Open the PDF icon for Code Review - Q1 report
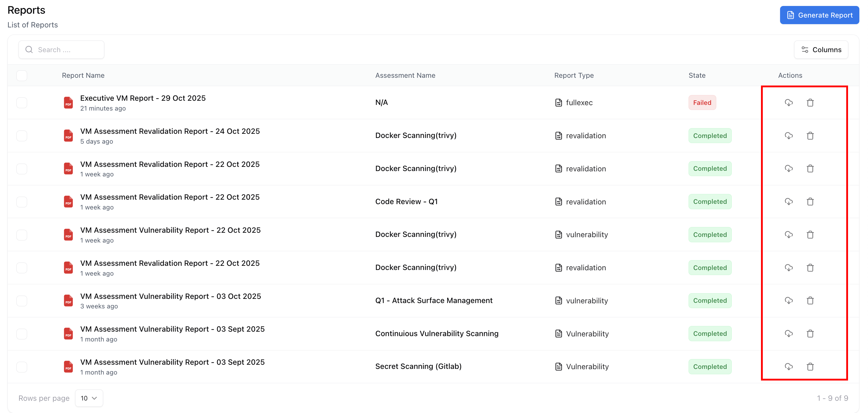Viewport: 868px width, 413px height. [x=68, y=201]
